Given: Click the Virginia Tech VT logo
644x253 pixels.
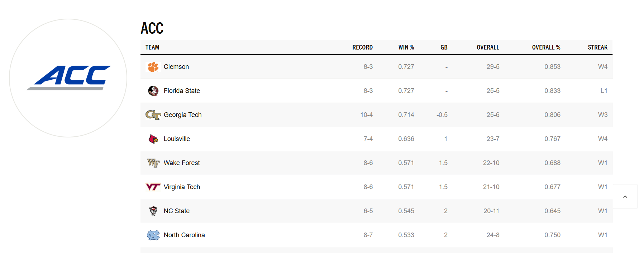Looking at the screenshot, I should point(153,187).
